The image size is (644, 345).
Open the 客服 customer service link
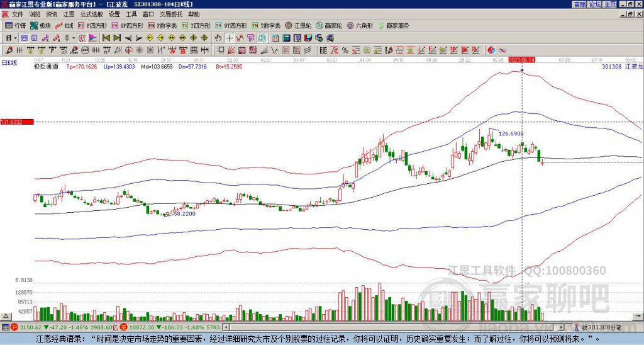coord(579,4)
